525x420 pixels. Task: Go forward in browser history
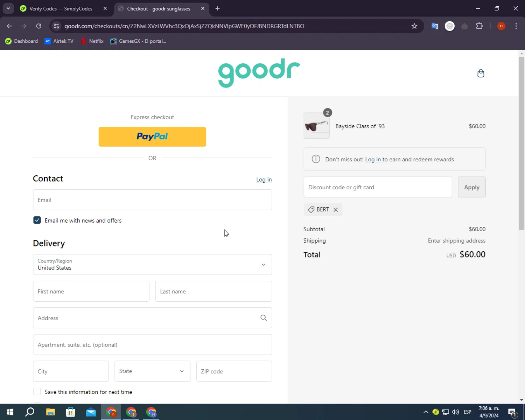[x=24, y=26]
